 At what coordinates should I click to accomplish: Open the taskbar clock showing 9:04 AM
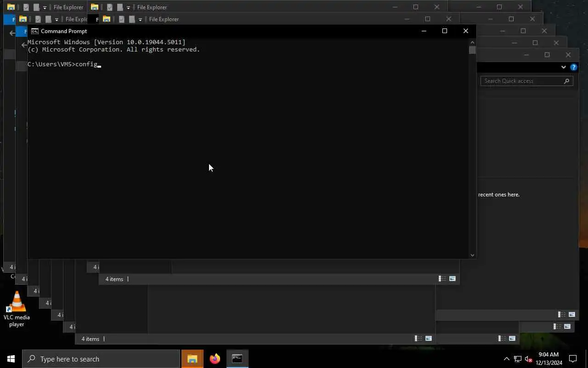coord(549,359)
